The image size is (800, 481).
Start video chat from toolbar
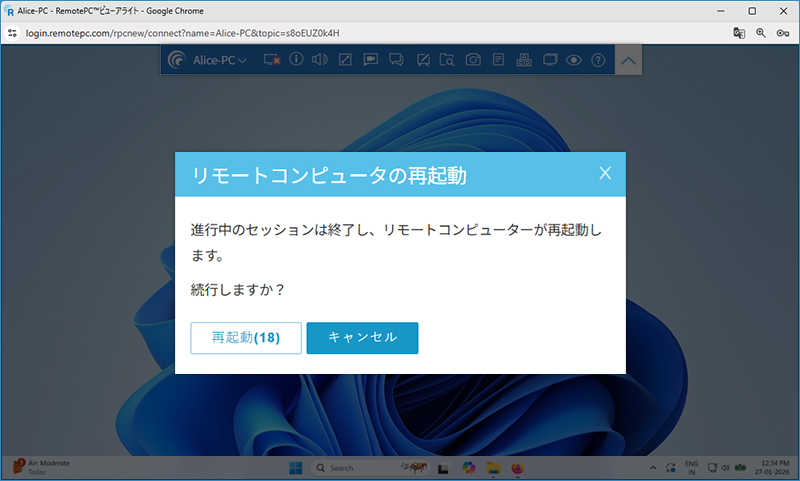tap(370, 60)
